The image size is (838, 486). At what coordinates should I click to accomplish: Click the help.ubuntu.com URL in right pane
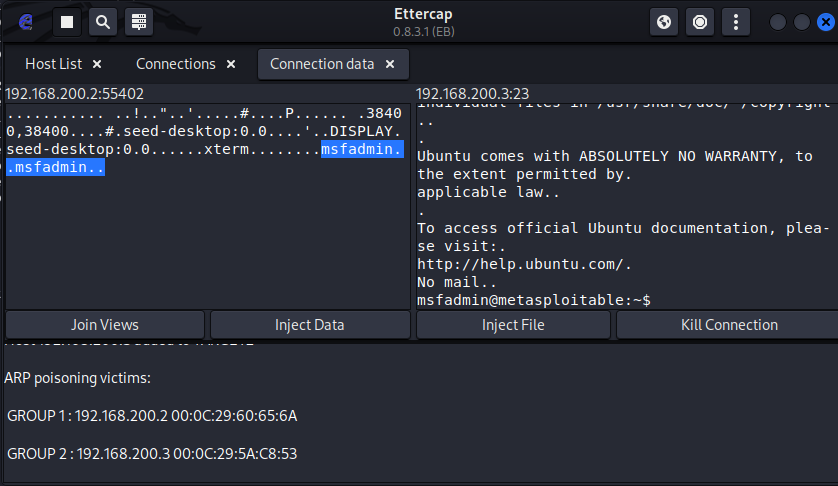coord(524,264)
